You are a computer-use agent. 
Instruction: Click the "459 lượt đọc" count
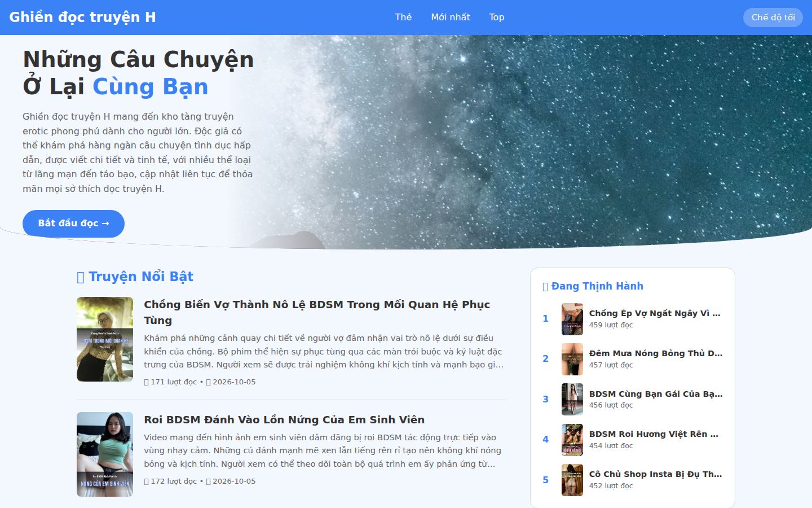pos(611,325)
